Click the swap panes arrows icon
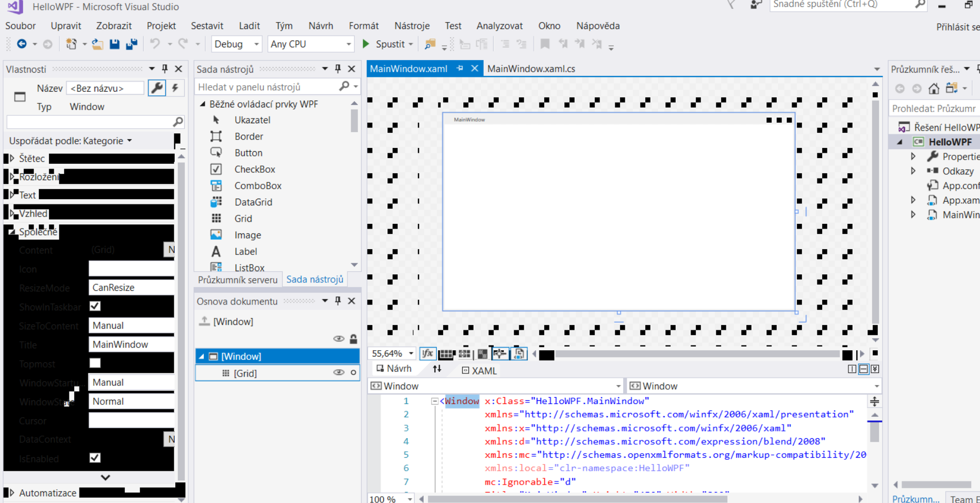Viewport: 980px width, 503px height. click(x=437, y=369)
